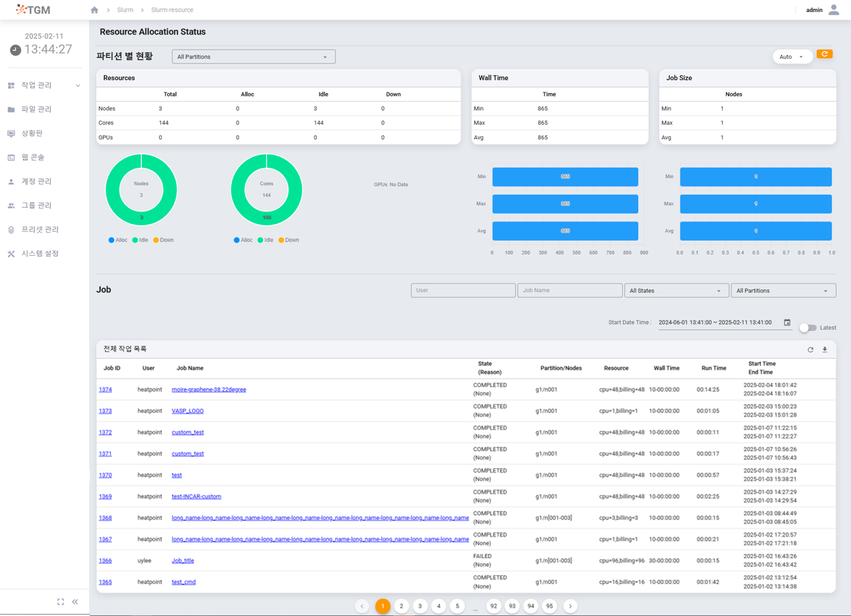Toggle Alloc legend in Cores chart
This screenshot has width=851, height=616.
point(242,240)
